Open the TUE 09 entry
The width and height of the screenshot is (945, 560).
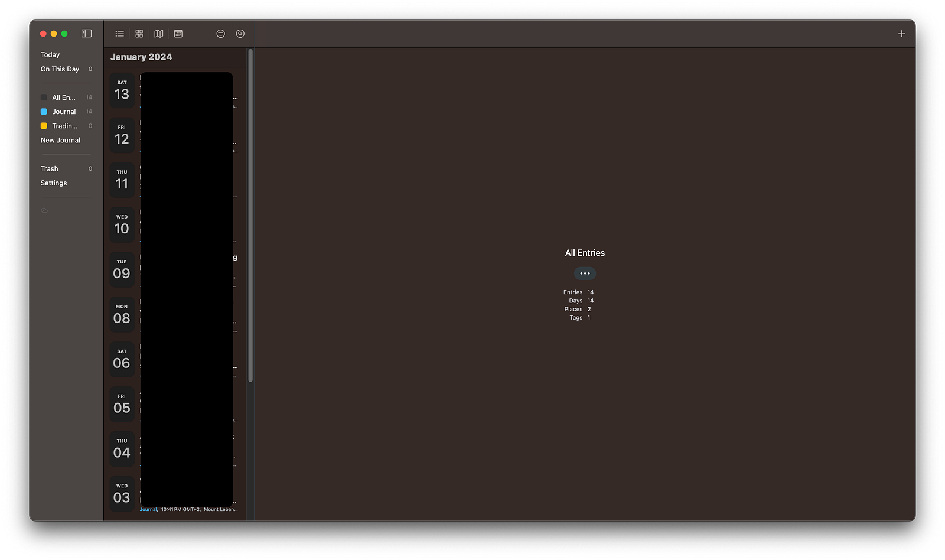(174, 270)
